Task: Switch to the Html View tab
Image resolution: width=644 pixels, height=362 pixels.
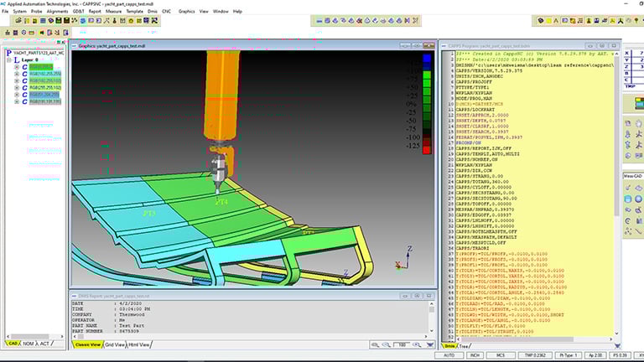Action: coord(140,344)
